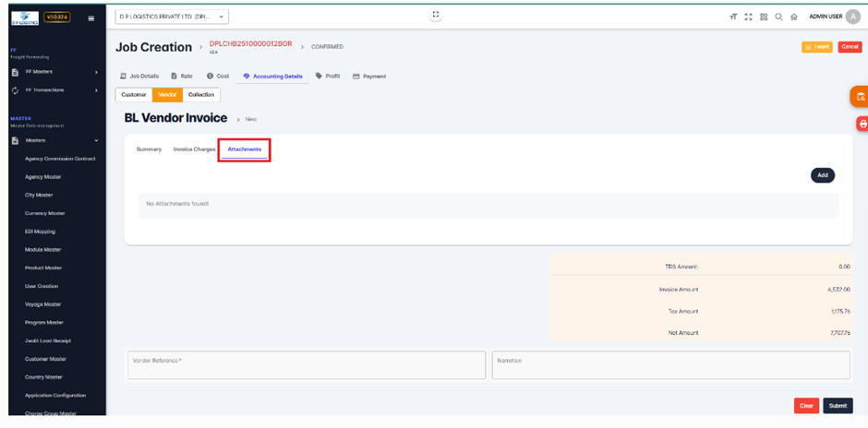The width and height of the screenshot is (868, 428).
Task: Open the apps grid icon
Action: [x=764, y=17]
